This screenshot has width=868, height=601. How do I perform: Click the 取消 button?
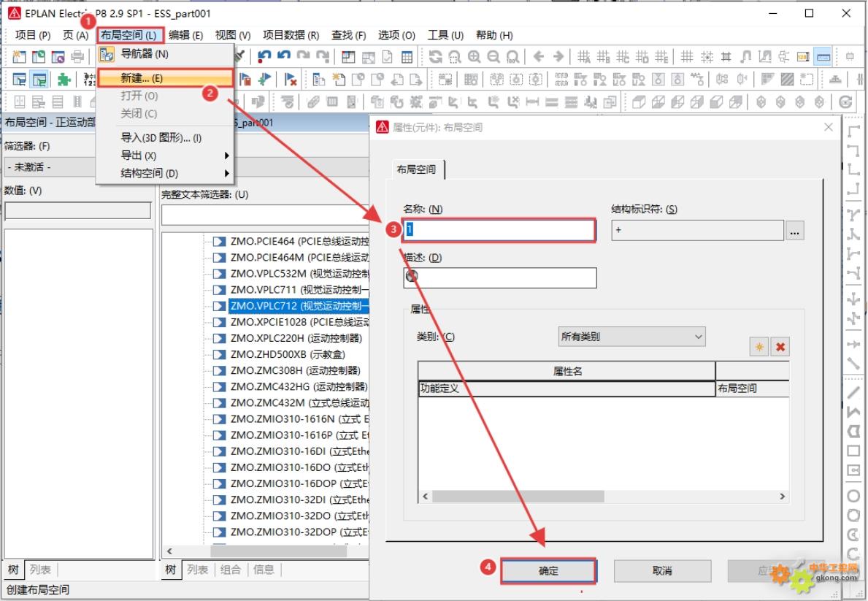click(662, 570)
